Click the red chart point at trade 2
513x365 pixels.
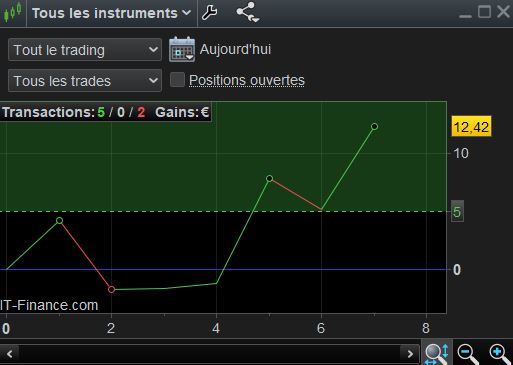pyautogui.click(x=111, y=289)
